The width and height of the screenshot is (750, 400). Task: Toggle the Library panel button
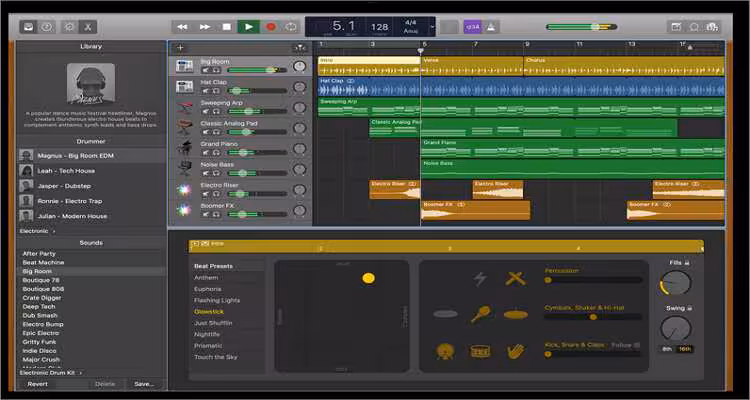[29, 27]
